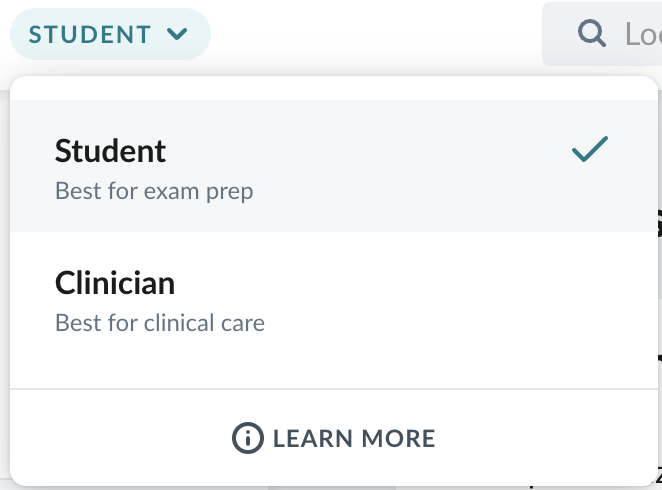Click the info circle icon beside Learn More

pos(248,438)
